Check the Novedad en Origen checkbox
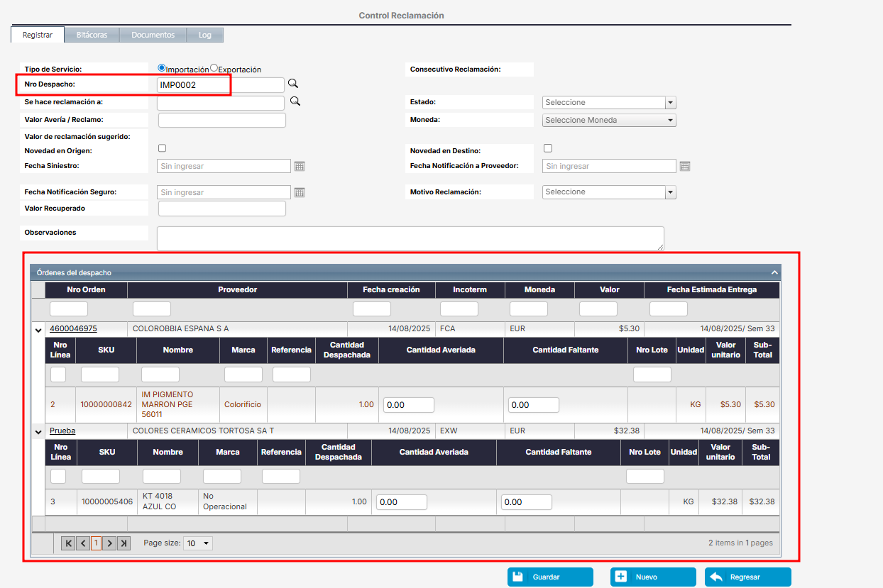 pos(162,148)
